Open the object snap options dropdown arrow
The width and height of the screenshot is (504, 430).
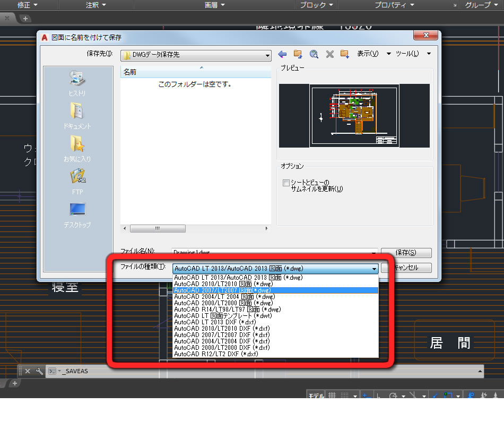pos(458,396)
